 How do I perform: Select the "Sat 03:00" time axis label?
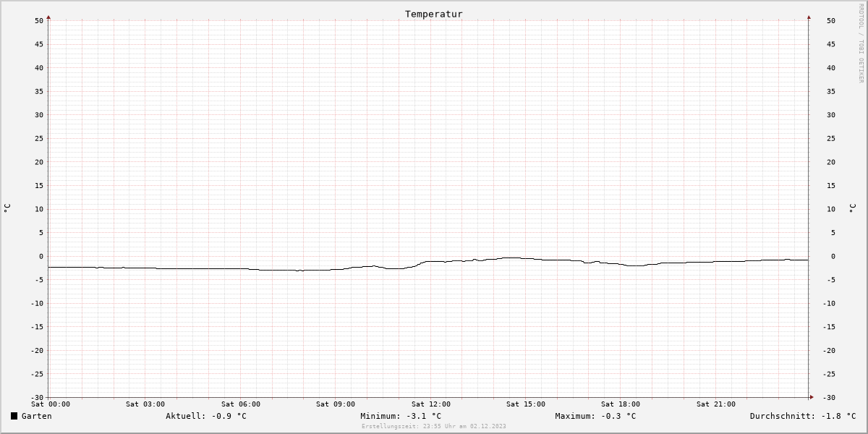pos(145,404)
